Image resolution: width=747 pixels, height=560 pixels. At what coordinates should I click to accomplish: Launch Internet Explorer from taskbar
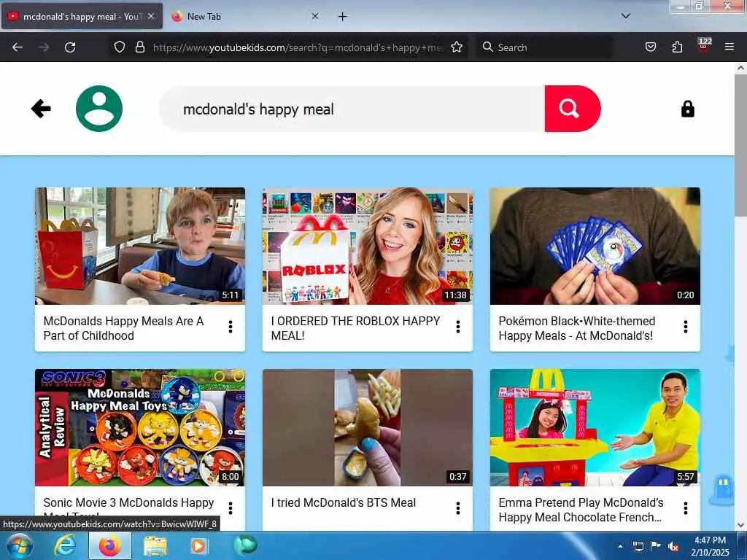click(65, 546)
